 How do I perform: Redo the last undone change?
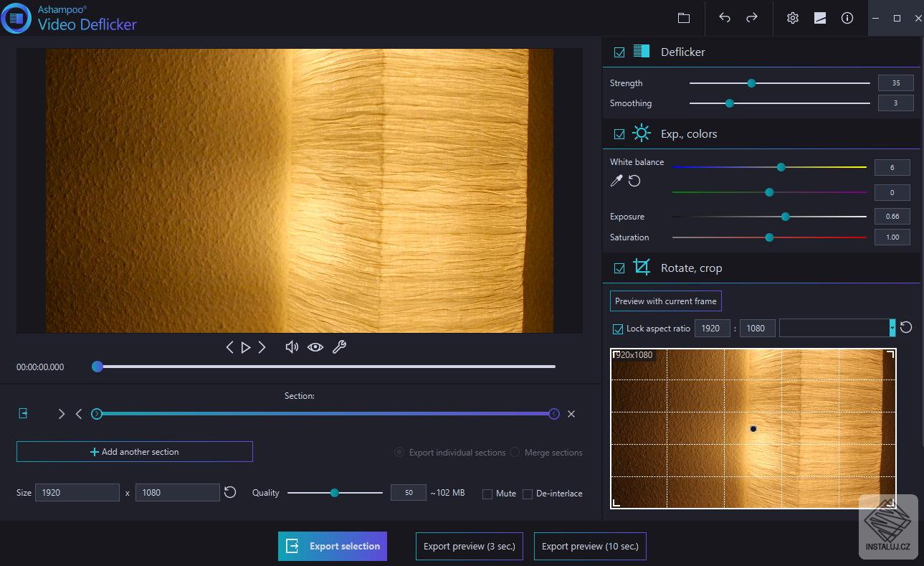[x=752, y=18]
